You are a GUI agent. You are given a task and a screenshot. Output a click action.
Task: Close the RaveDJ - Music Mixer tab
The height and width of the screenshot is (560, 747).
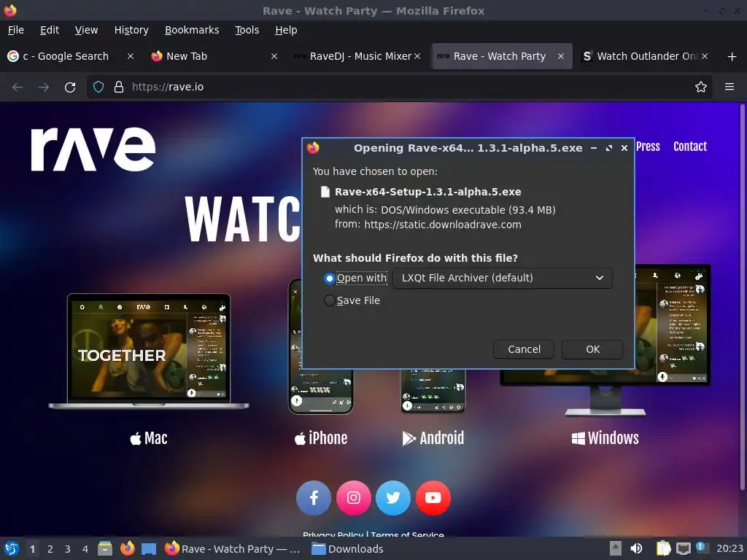click(417, 56)
